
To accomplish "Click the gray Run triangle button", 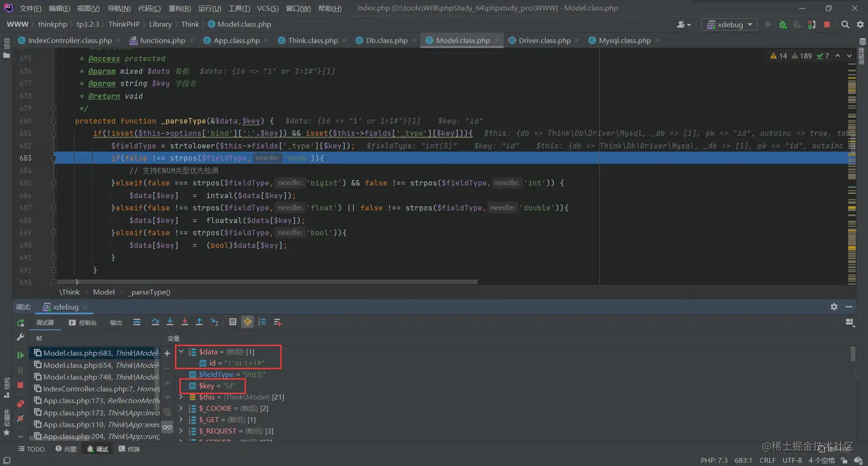I will [768, 25].
